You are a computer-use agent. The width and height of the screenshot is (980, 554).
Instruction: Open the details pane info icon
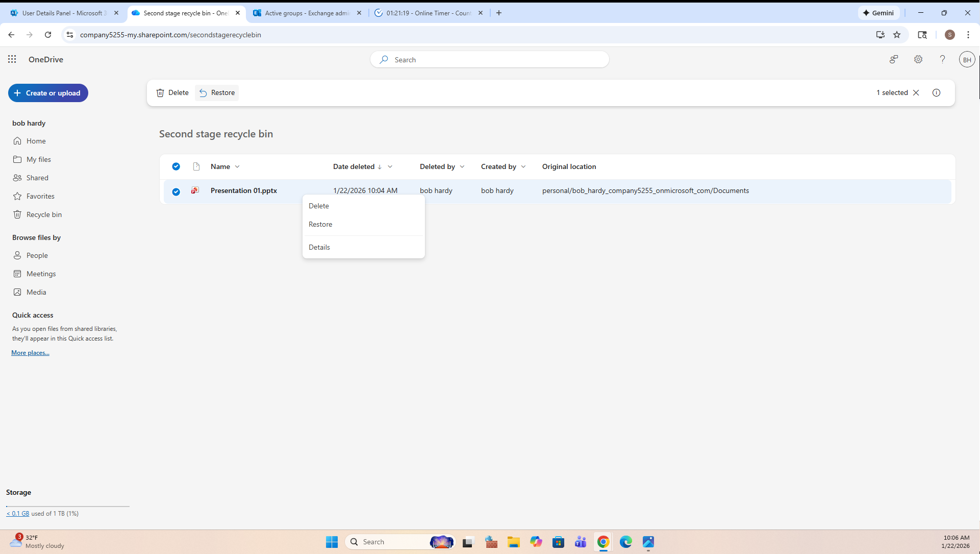[936, 92]
